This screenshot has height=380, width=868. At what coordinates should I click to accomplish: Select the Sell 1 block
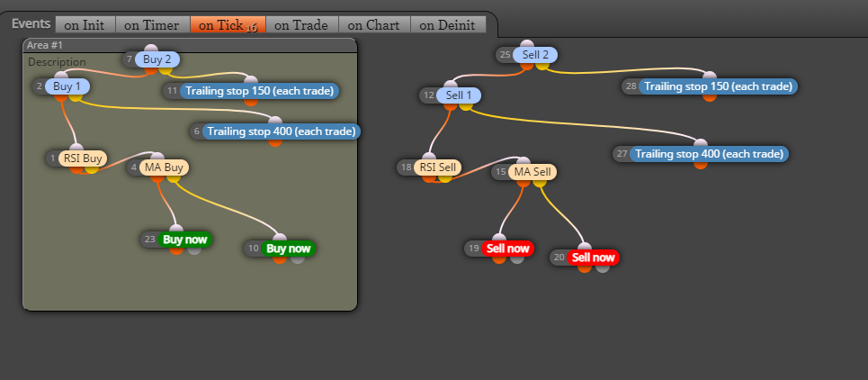(x=459, y=95)
